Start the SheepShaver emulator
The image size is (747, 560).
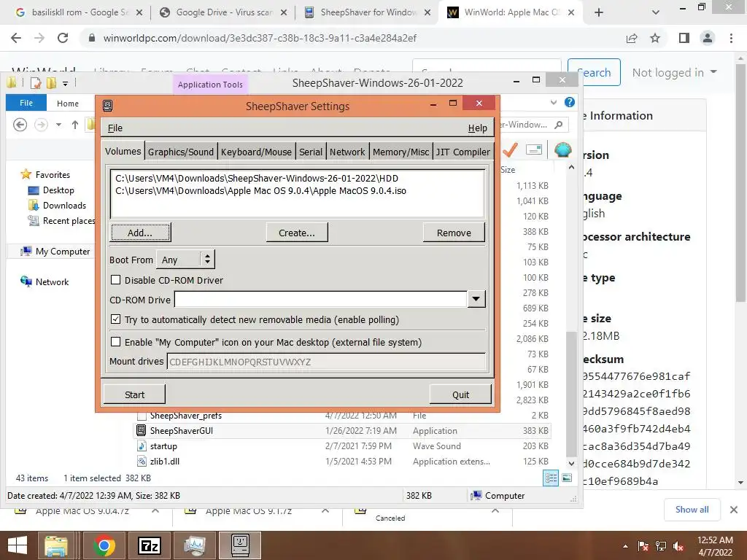tap(134, 394)
